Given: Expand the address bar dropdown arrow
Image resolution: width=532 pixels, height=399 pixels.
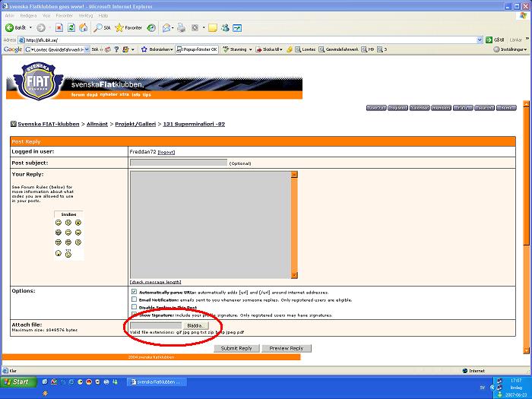Looking at the screenshot, I should pyautogui.click(x=480, y=40).
